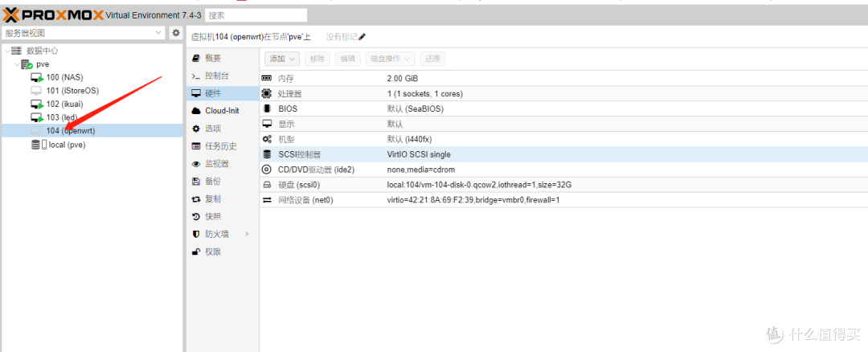Click the BIOS chip icon
The image size is (868, 352).
click(267, 109)
